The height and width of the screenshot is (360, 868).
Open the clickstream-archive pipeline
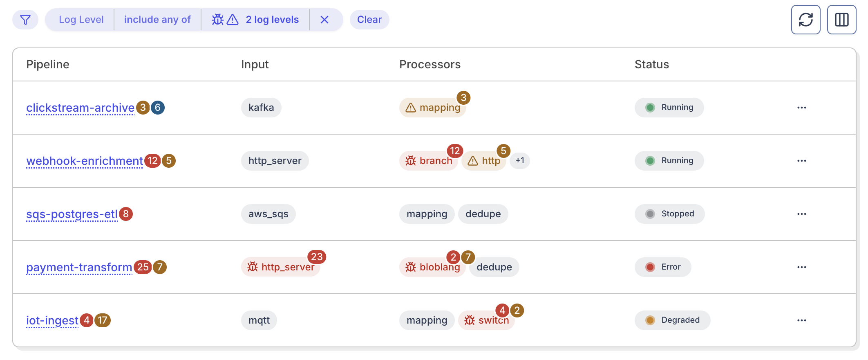coord(80,108)
